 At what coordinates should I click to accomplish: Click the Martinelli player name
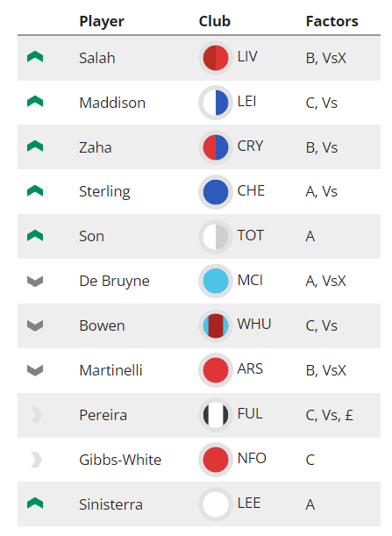[x=110, y=370]
